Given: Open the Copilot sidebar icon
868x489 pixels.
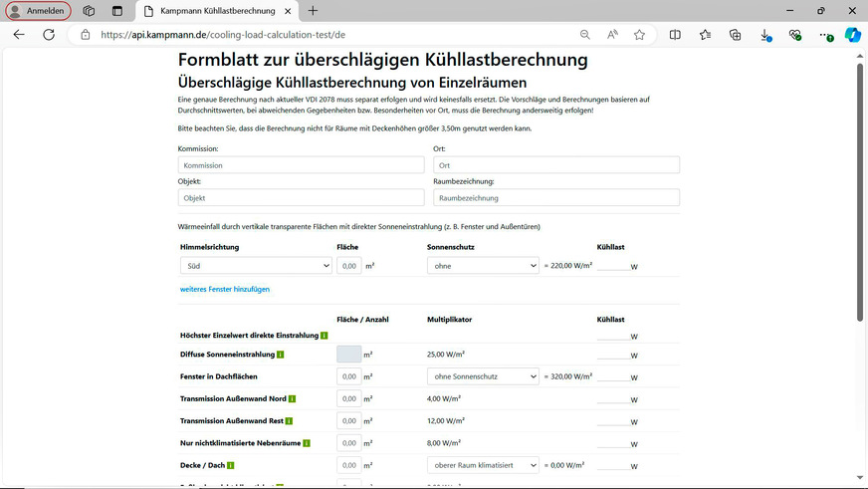Looking at the screenshot, I should click(852, 34).
